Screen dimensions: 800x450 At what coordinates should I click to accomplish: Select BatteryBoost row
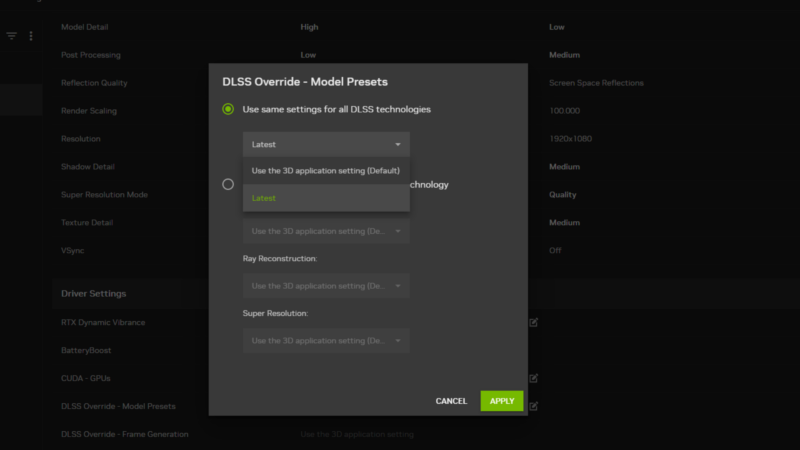tap(86, 351)
